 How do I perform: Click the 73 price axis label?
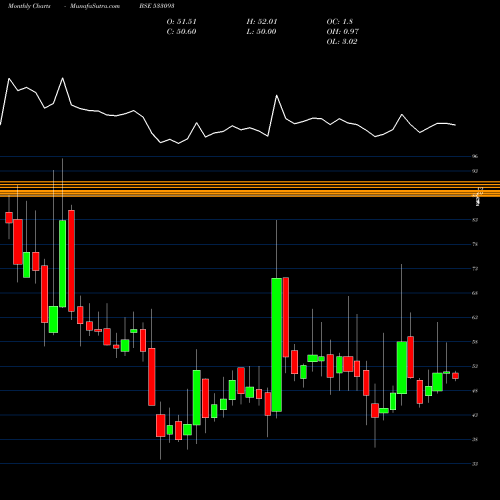click(x=475, y=269)
